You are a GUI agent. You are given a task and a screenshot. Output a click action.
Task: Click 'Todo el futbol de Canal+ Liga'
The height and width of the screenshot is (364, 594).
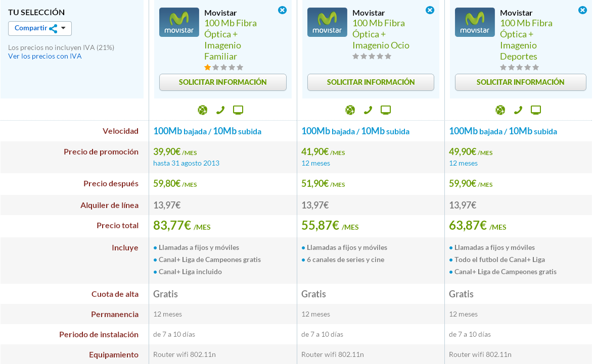[x=499, y=259]
